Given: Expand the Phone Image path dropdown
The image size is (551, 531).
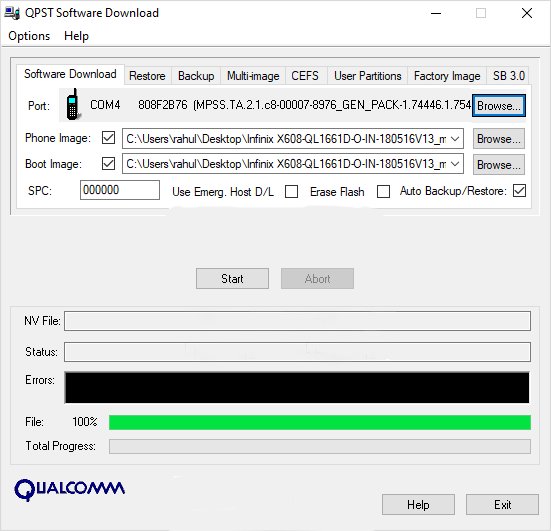Looking at the screenshot, I should [x=455, y=139].
